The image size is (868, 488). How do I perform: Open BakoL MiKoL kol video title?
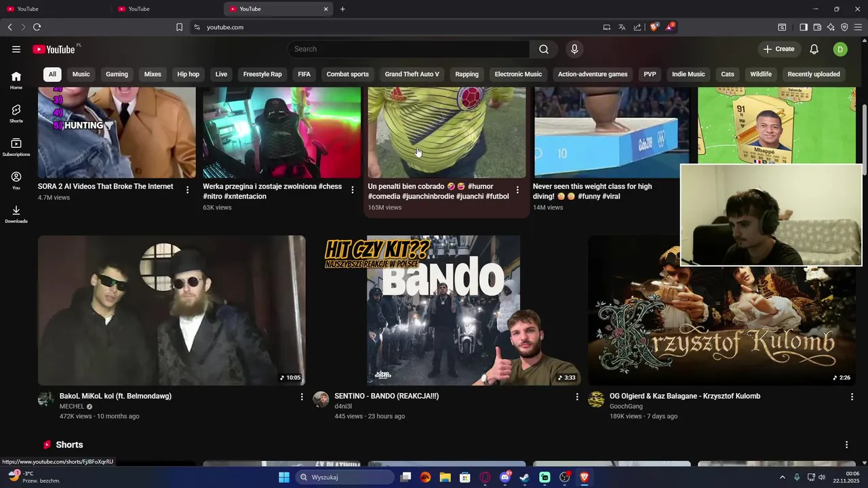click(115, 396)
